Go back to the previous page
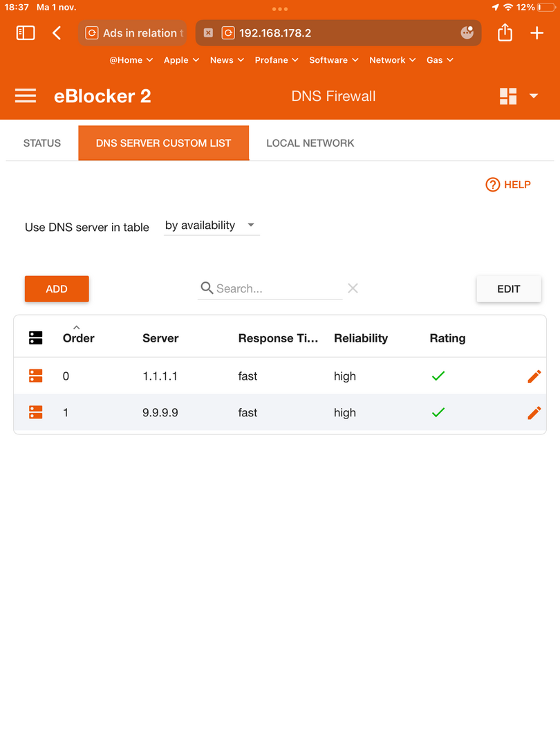The width and height of the screenshot is (560, 747). point(57,33)
